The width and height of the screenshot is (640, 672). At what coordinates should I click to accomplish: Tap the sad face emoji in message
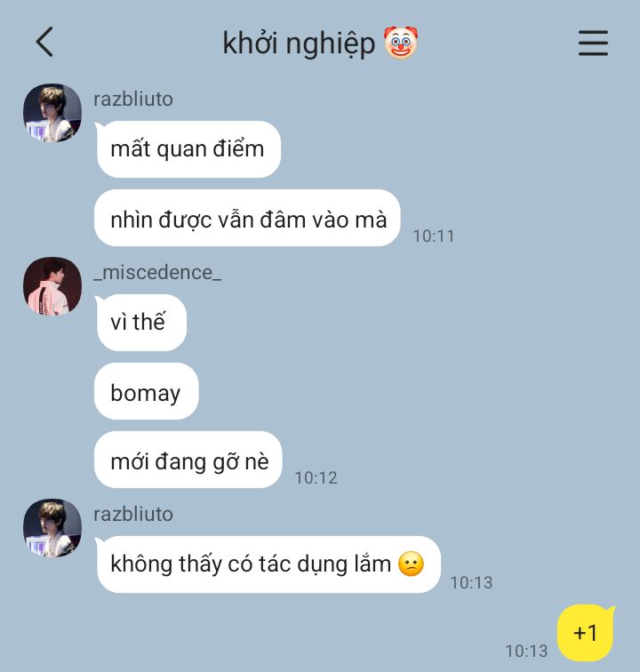[x=411, y=564]
